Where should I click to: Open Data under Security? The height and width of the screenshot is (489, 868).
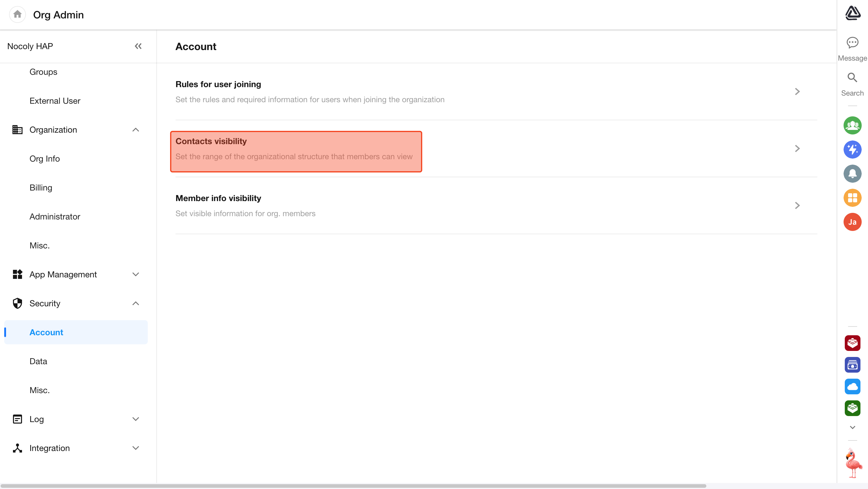(x=38, y=361)
